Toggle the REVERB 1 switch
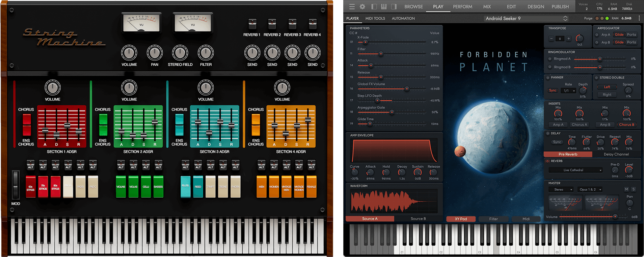Viewport: 644px width, 257px height. click(252, 24)
